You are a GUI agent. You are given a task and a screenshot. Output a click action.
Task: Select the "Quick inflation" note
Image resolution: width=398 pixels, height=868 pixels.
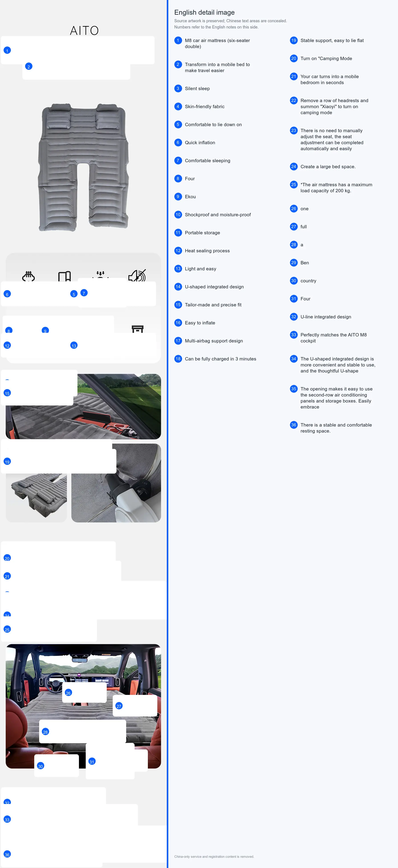[200, 143]
